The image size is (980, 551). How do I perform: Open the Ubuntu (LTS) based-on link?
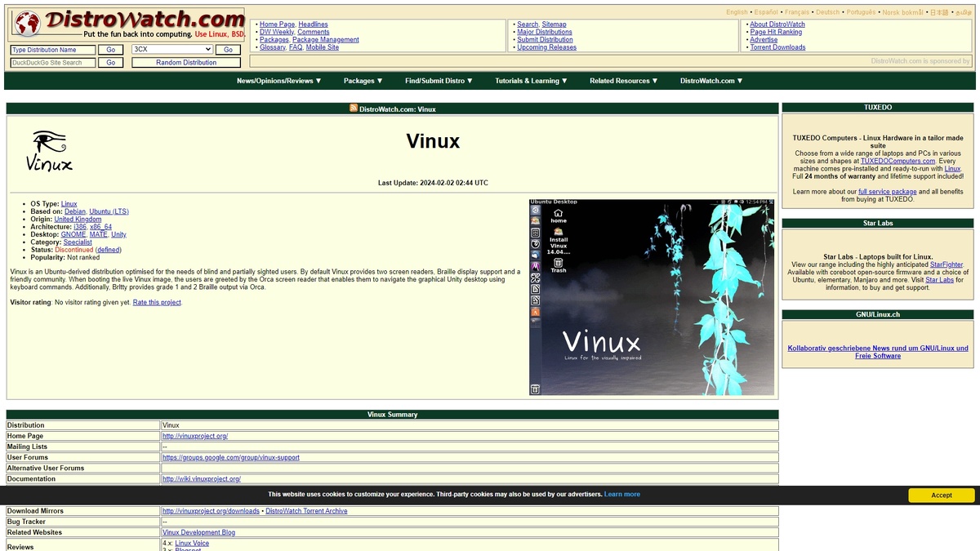pos(109,211)
